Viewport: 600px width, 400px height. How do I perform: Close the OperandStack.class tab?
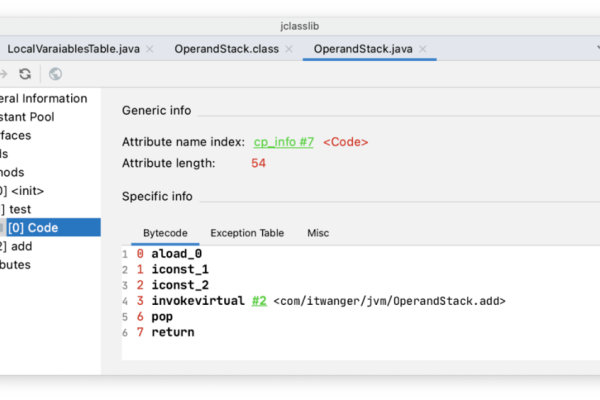pyautogui.click(x=288, y=49)
